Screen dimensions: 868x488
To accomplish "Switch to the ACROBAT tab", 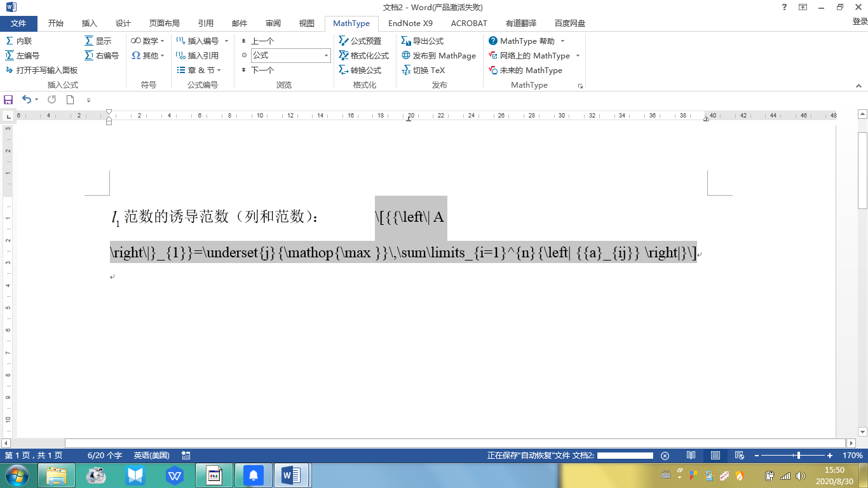I will click(469, 24).
